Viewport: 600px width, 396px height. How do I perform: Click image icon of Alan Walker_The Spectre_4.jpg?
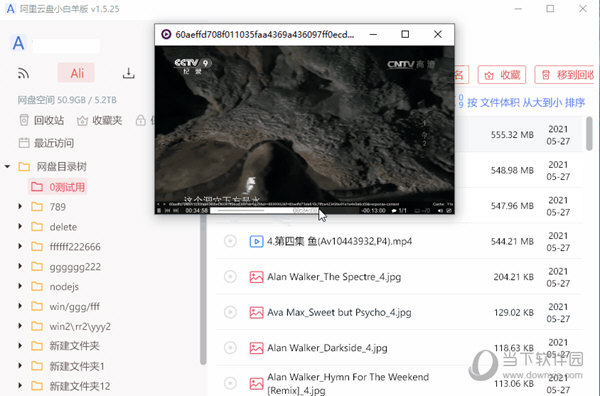tap(256, 277)
